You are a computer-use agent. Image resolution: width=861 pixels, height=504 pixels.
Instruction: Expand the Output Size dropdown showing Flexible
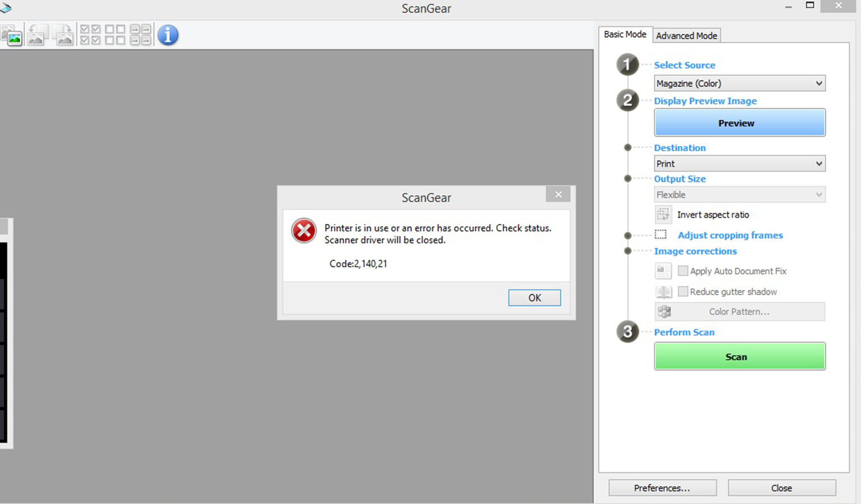click(x=740, y=195)
